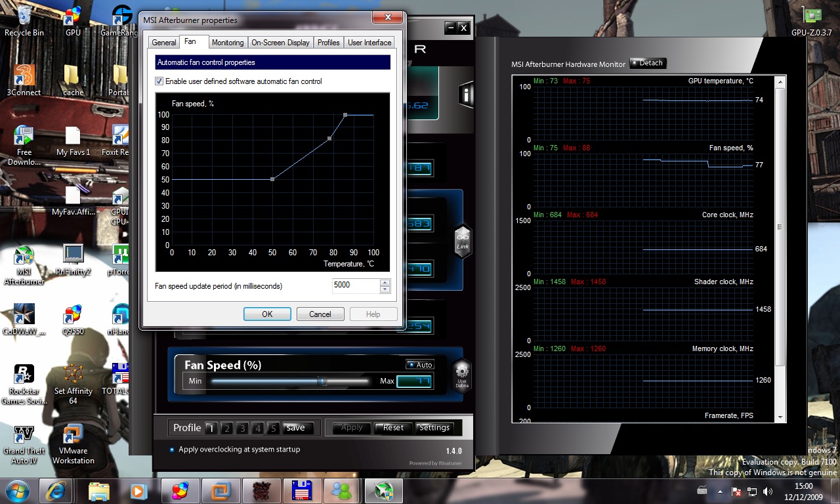Open Windows Media Player taskbar icon
Viewport: 840px width, 504px height.
coord(138,490)
